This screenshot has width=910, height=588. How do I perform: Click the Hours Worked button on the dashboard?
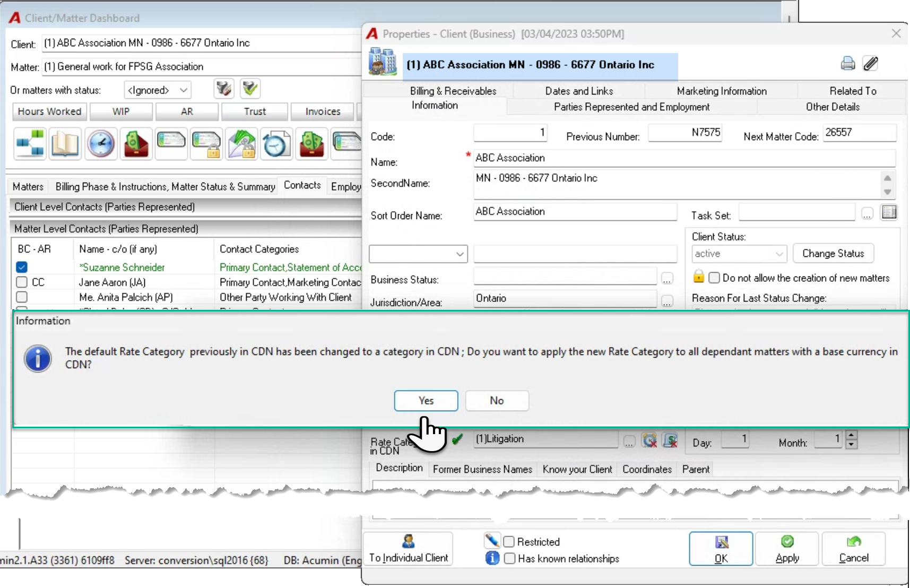[49, 111]
